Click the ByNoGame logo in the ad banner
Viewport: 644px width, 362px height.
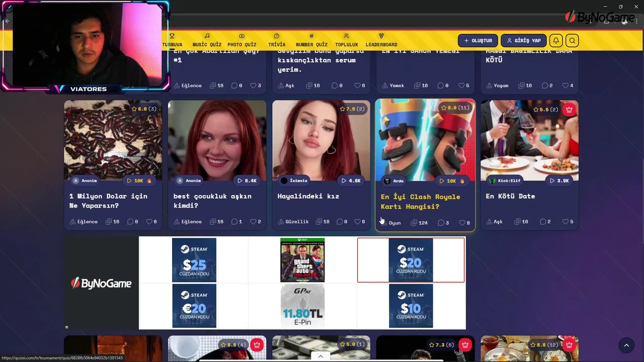click(x=101, y=283)
